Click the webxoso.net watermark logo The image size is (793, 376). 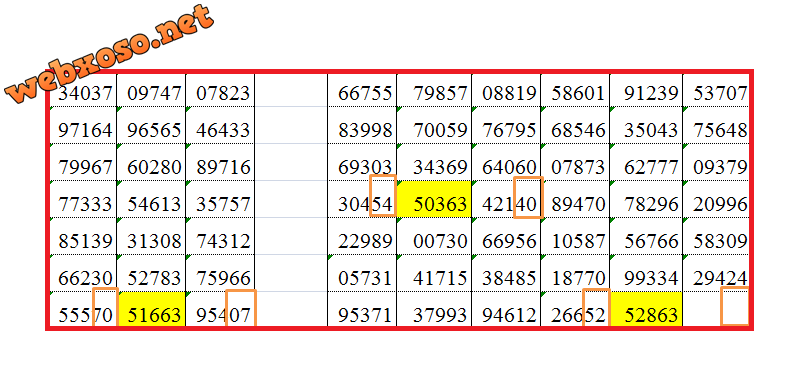(x=109, y=54)
